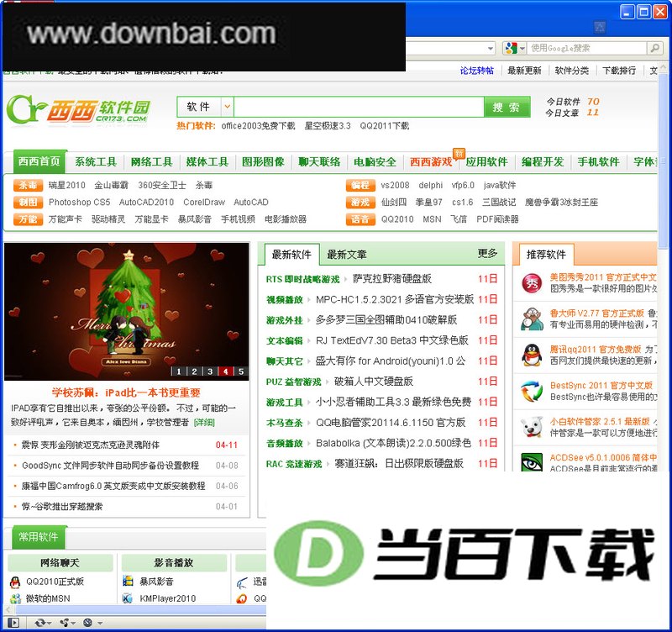Open the 软件分类 link

(x=572, y=71)
